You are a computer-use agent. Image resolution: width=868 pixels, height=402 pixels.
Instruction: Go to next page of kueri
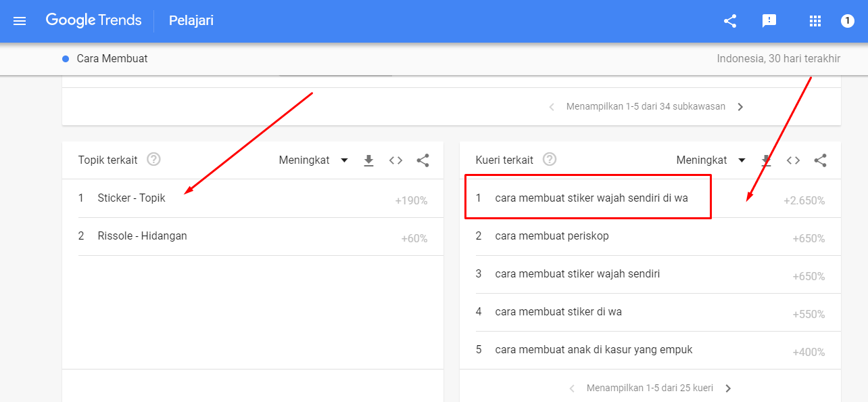click(728, 388)
